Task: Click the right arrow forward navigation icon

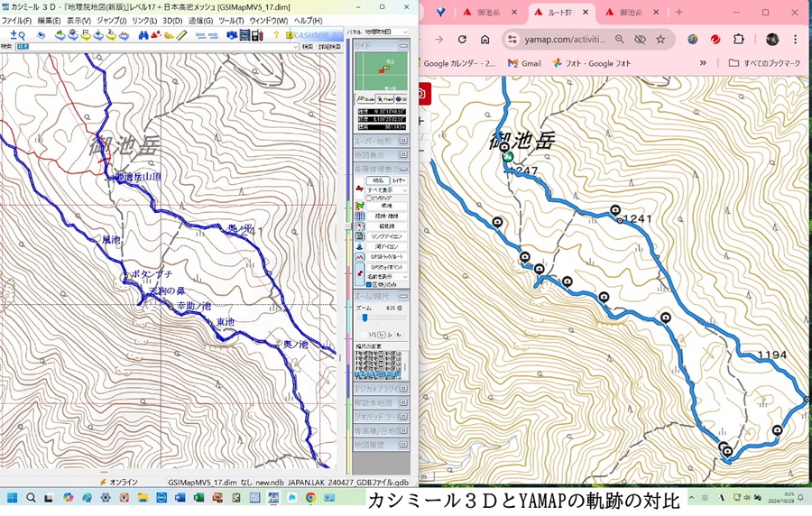Action: [x=213, y=36]
